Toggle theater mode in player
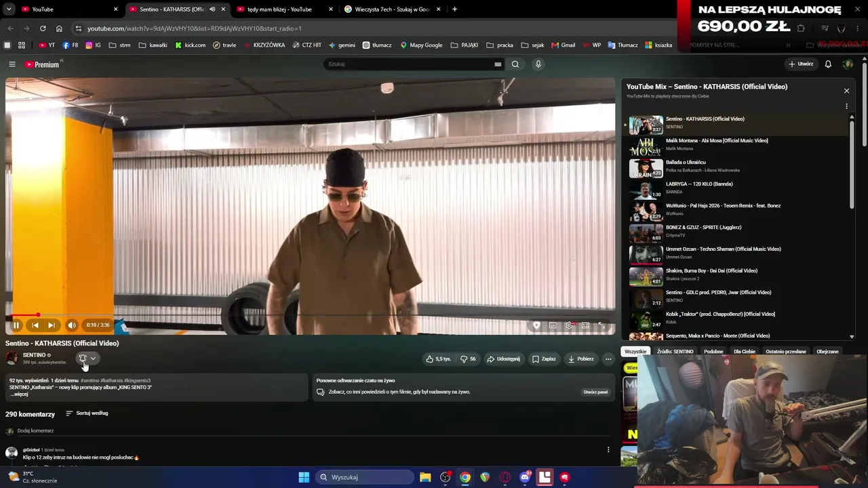868x488 pixels. pos(585,325)
